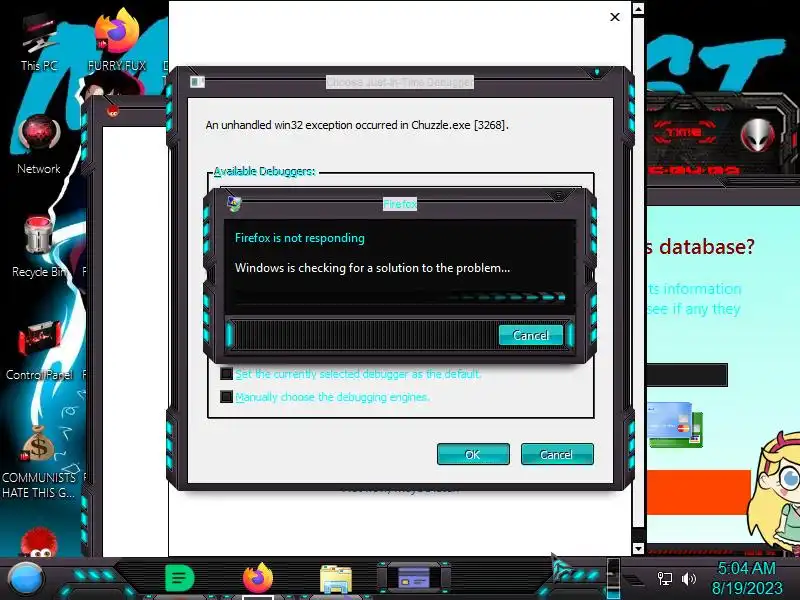Click the debugger dialog title bar icon
This screenshot has height=600, width=800.
(x=197, y=82)
